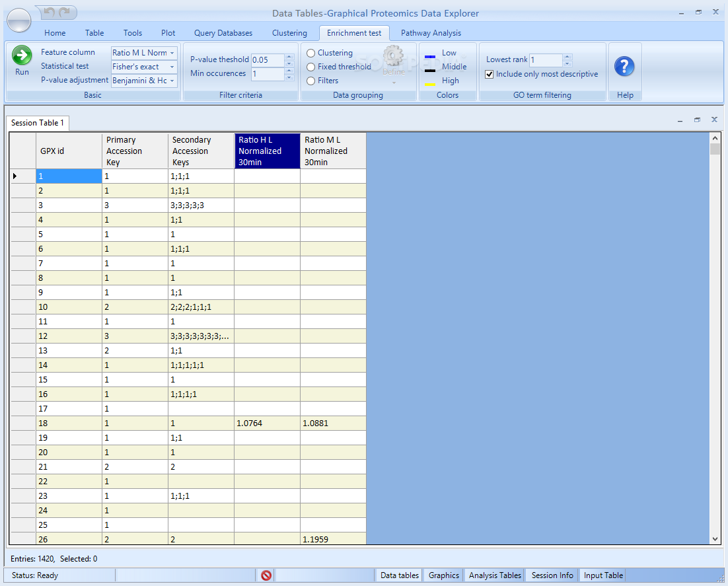
Task: Select the row 1 indicator arrow
Action: (x=15, y=176)
